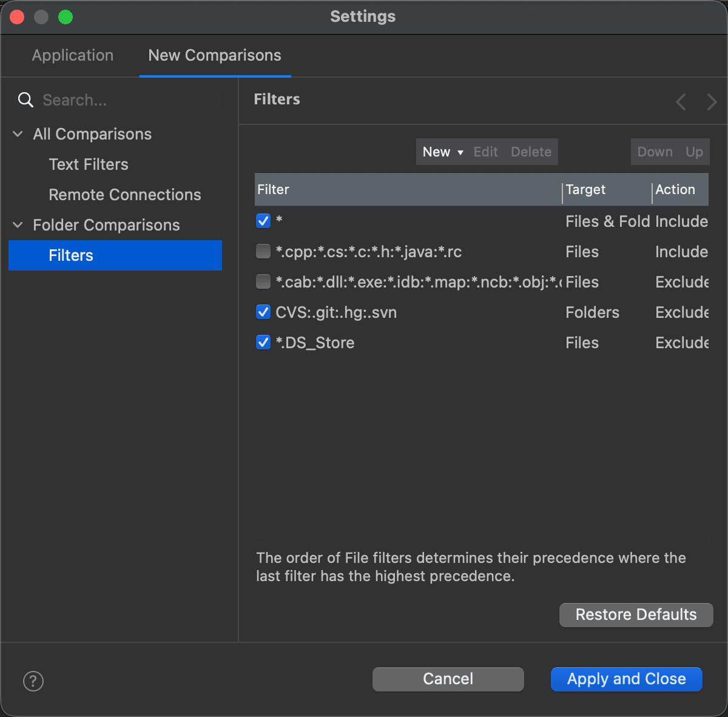Click the Edit filter button
728x717 pixels.
click(x=486, y=152)
